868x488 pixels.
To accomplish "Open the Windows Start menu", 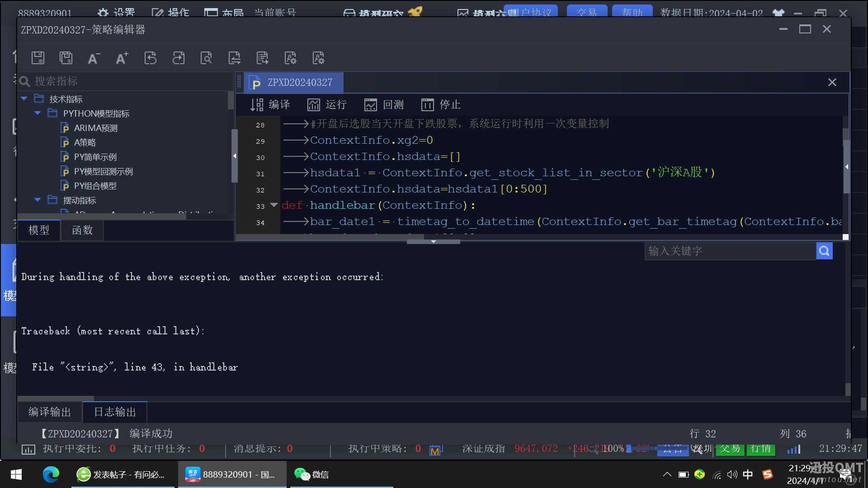I will [16, 474].
